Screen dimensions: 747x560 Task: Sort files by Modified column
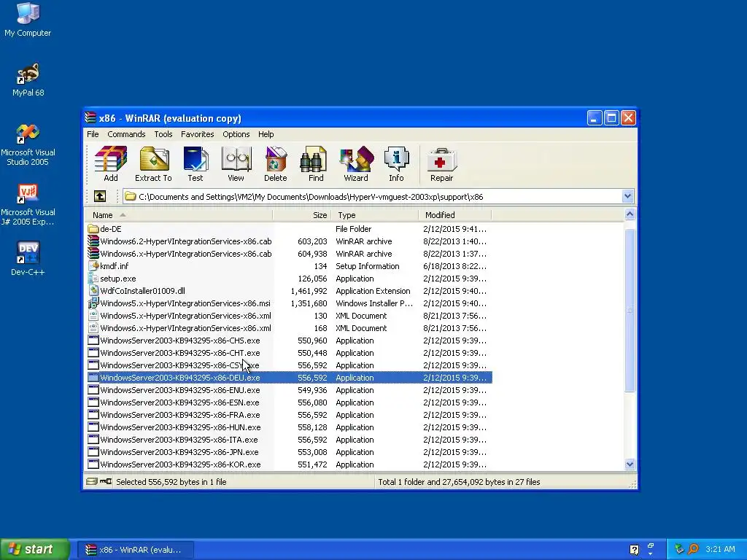(x=455, y=215)
